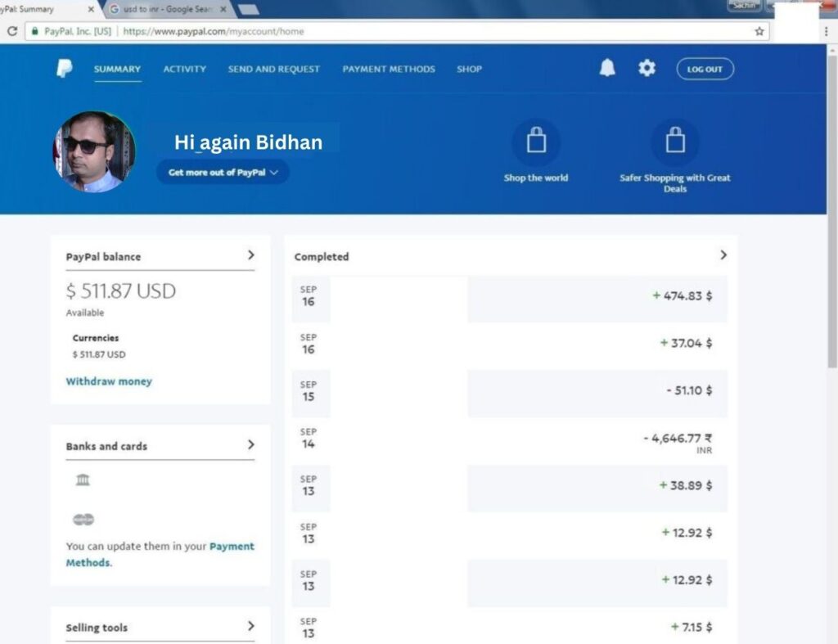Click the bank building icon
Image resolution: width=838 pixels, height=644 pixels.
point(83,480)
